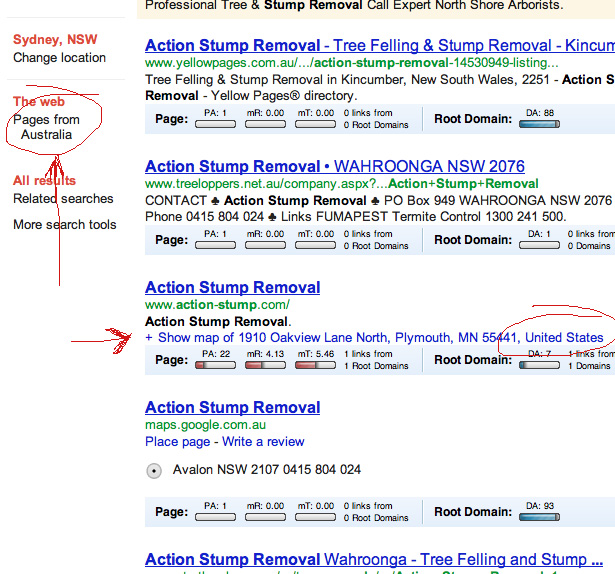Open Action Stump Removal Wahroonga Tree Felling result
The height and width of the screenshot is (574, 615).
point(373,559)
